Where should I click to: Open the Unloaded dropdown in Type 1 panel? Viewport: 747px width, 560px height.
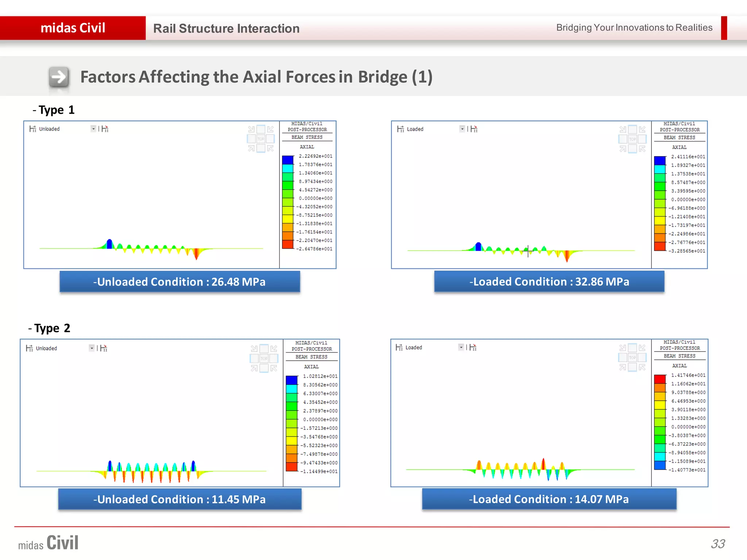(93, 129)
